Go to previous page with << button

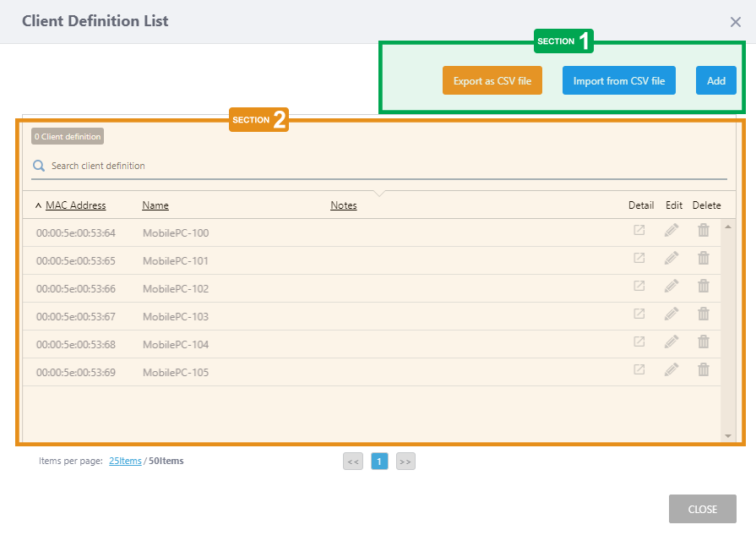353,462
